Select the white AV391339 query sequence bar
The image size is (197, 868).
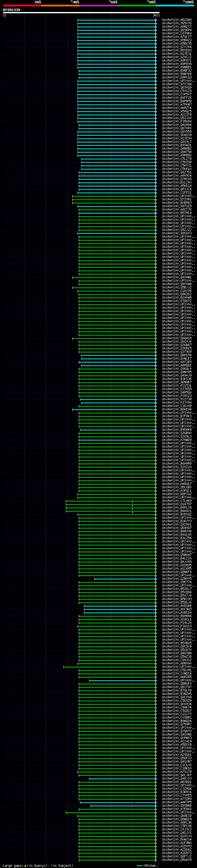coord(81,12)
